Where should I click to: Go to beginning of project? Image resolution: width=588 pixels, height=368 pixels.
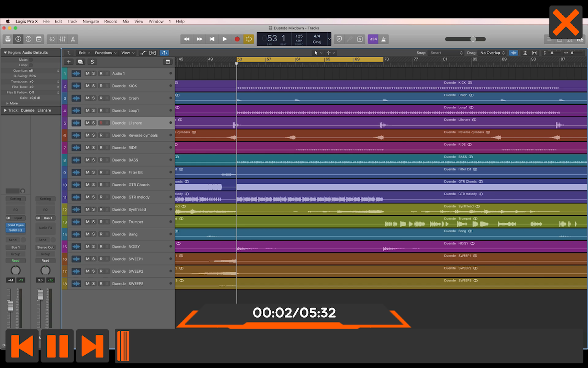point(212,39)
